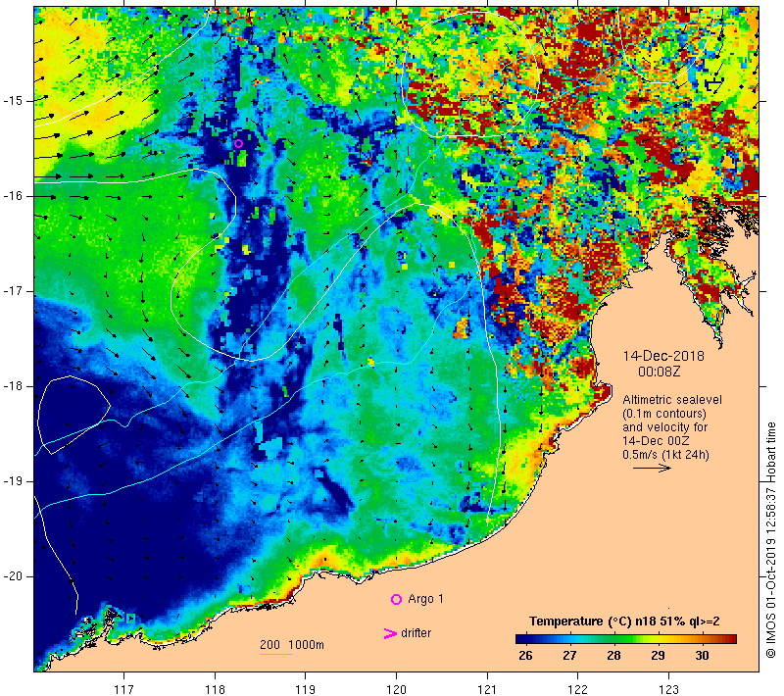Click the 29 value on the temperature scale
Image resolution: width=784 pixels, height=696 pixels.
point(658,656)
